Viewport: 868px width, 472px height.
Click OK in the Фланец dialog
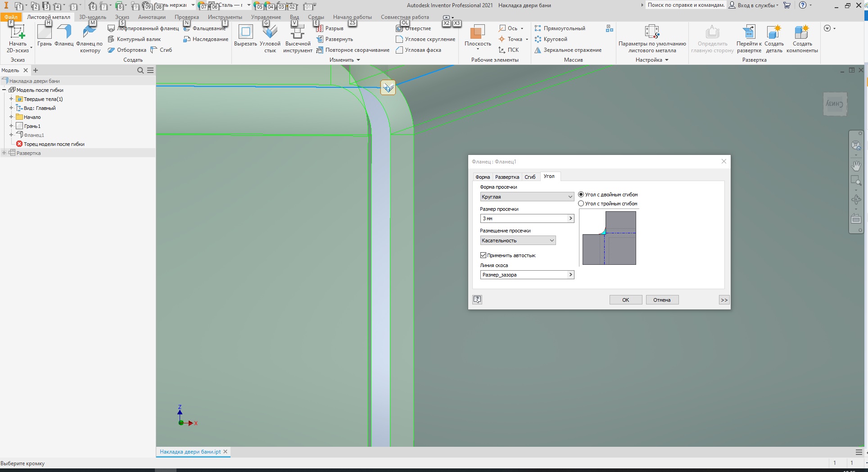click(x=625, y=300)
